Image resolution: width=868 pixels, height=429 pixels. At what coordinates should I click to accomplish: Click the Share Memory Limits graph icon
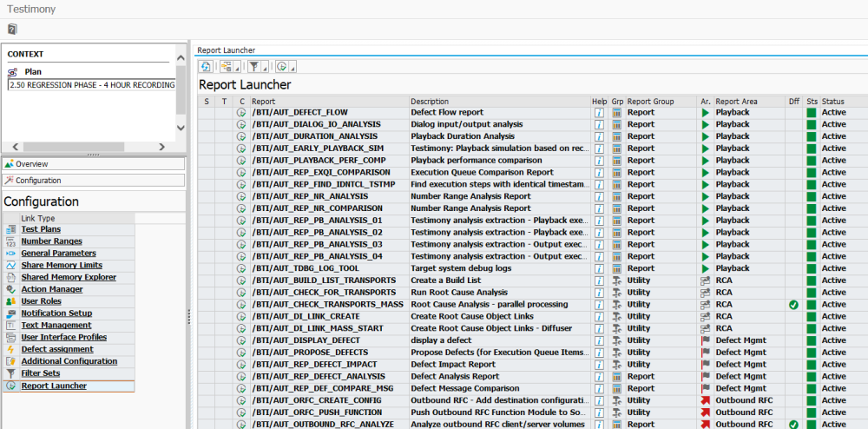[10, 265]
